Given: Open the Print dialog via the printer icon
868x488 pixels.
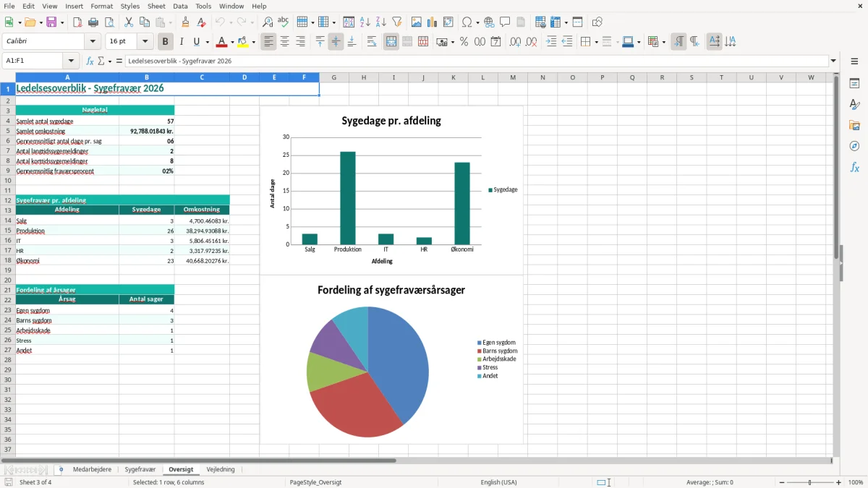Looking at the screenshot, I should coord(93,22).
